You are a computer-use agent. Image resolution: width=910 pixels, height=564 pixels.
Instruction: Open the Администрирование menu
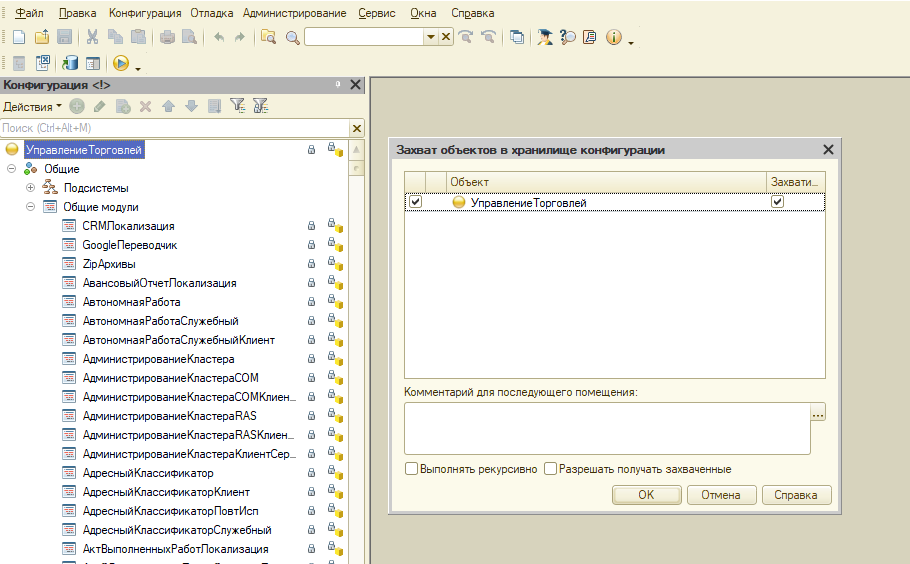pyautogui.click(x=294, y=13)
